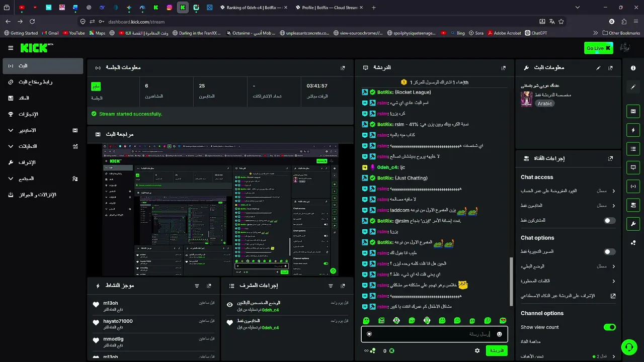Image resolution: width=644 pixels, height=362 pixels.
Task: Toggle subscribers-only chat (للمشتركون فقط)
Action: [610, 220]
